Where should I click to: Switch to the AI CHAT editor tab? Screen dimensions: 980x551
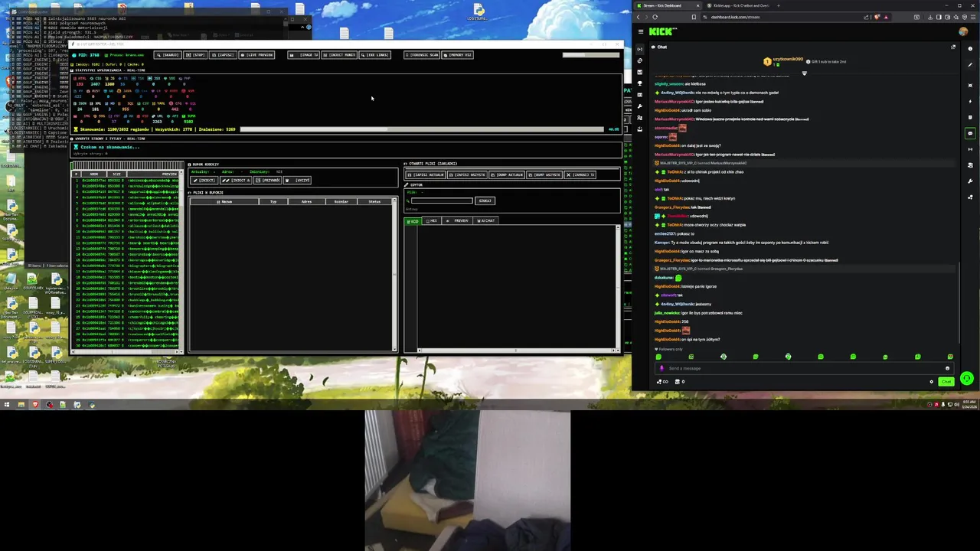pyautogui.click(x=486, y=221)
